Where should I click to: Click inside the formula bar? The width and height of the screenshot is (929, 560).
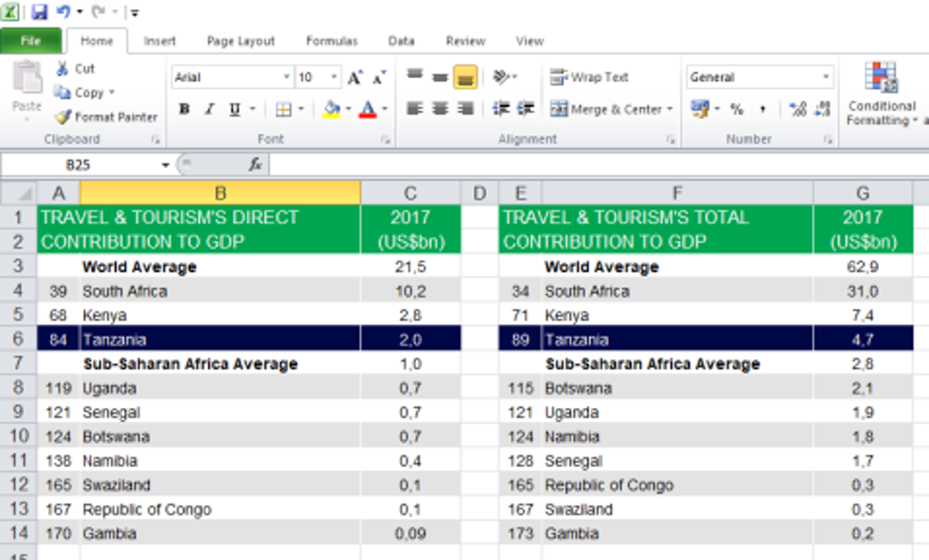(598, 165)
